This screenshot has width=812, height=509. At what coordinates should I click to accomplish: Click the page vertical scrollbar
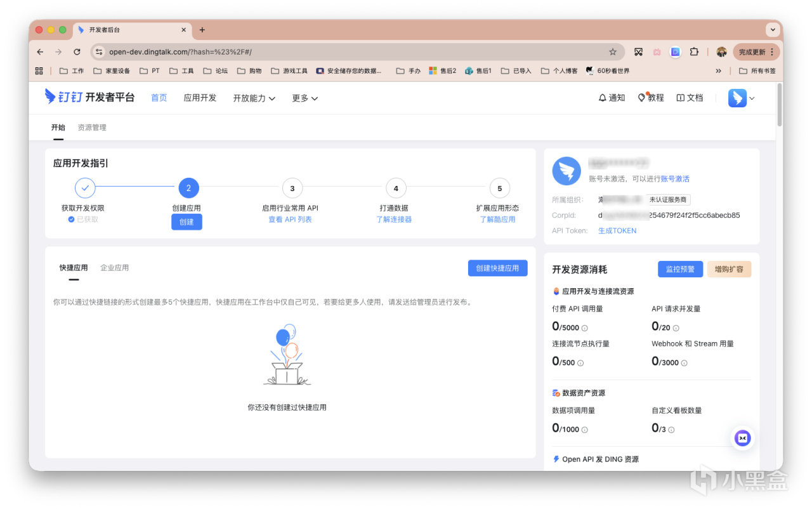(x=779, y=105)
